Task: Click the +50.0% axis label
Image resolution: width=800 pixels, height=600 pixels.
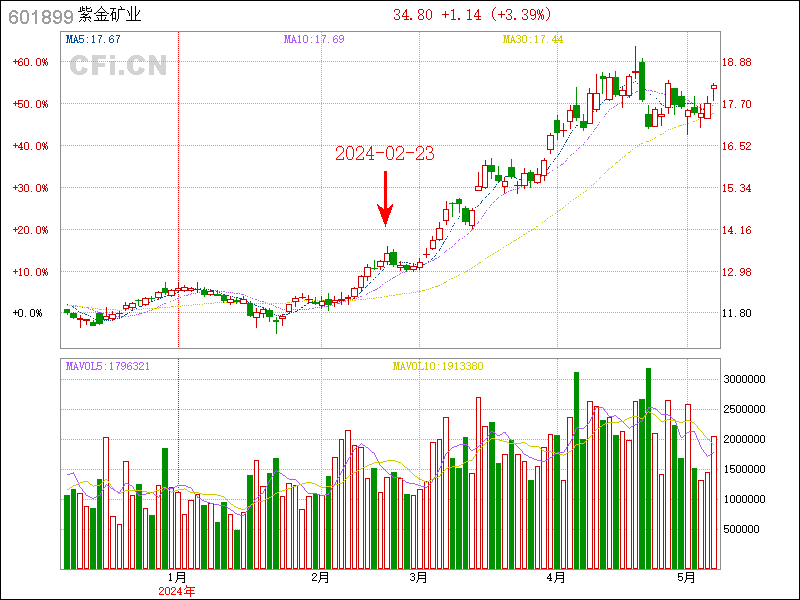Action: (31, 104)
